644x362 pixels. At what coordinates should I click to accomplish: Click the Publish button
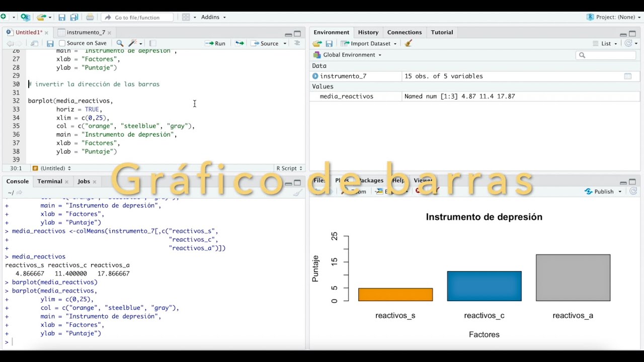599,192
